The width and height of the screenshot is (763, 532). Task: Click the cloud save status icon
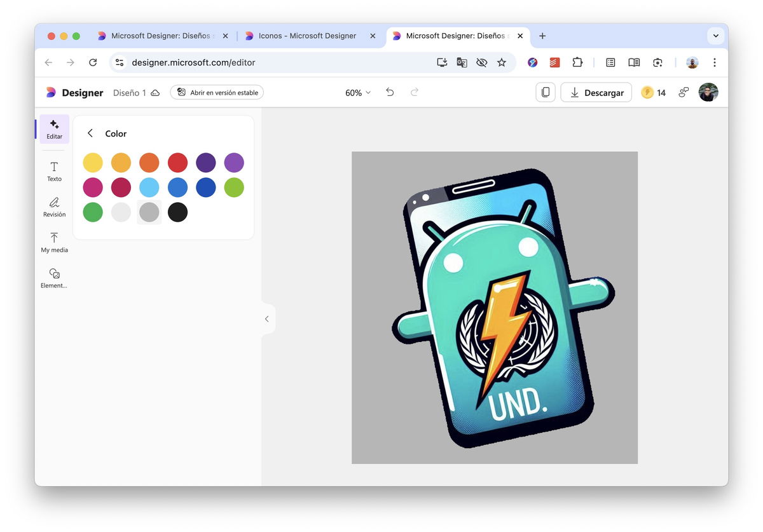click(155, 92)
